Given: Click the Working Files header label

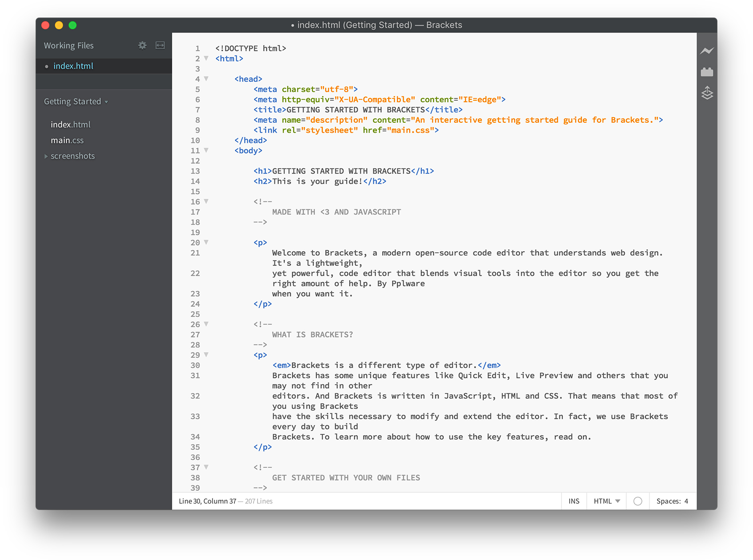Looking at the screenshot, I should [69, 46].
